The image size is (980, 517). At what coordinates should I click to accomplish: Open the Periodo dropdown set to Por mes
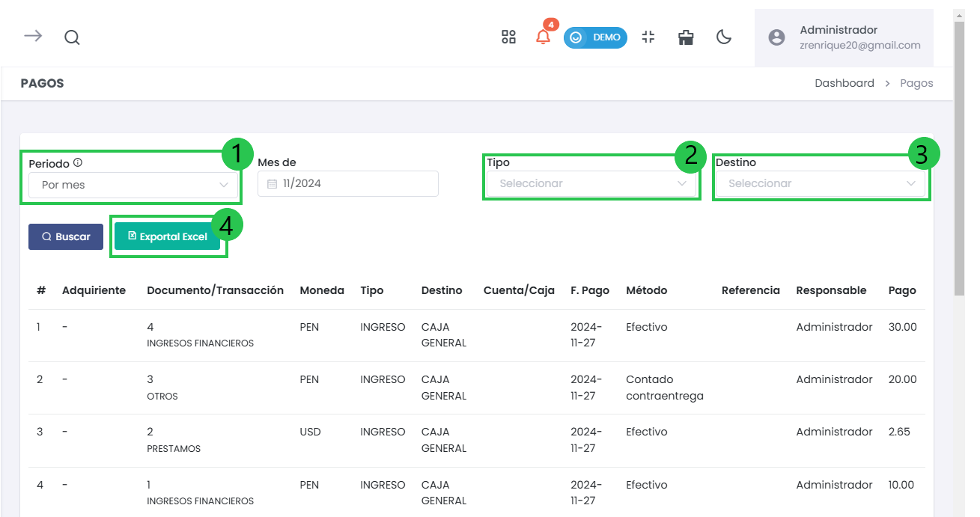pyautogui.click(x=134, y=185)
